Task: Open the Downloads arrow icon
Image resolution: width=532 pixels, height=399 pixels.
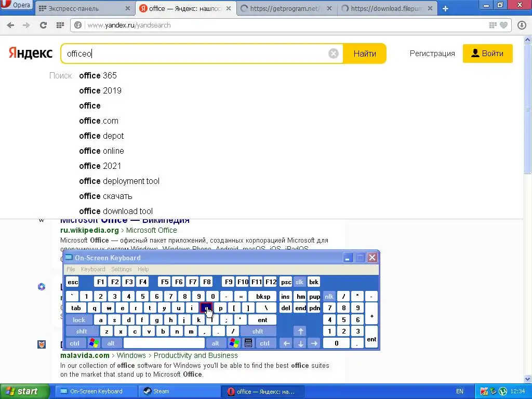Action: 522,25
